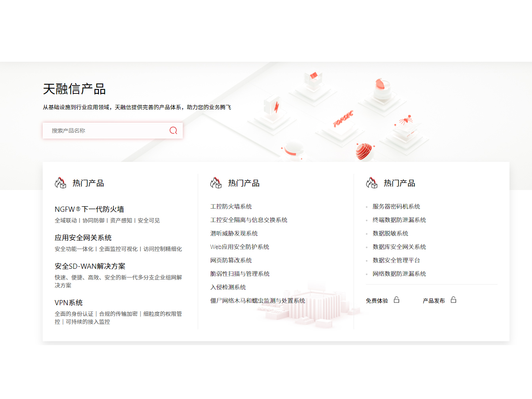532x399 pixels.
Task: Go to 网络数据防泄漏系统
Action: 399,274
